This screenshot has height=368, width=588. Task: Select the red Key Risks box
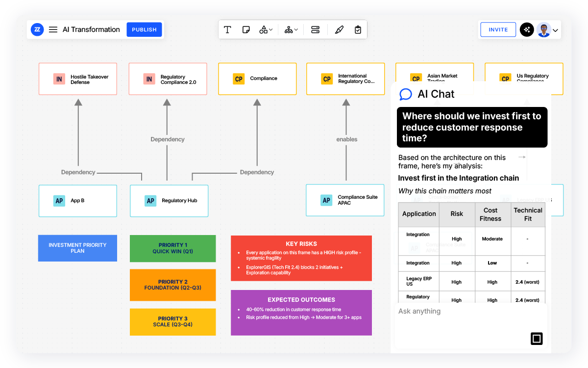point(301,258)
